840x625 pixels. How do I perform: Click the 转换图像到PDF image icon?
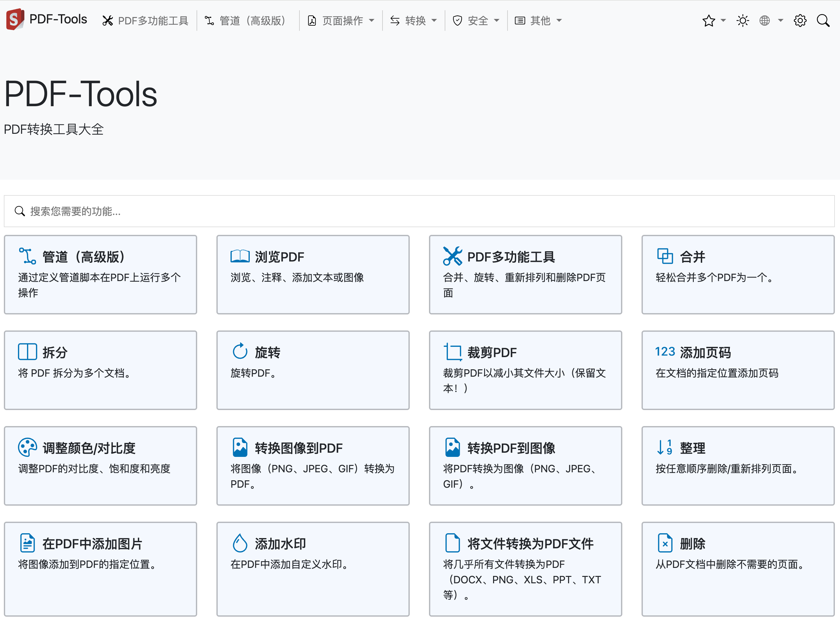point(240,447)
